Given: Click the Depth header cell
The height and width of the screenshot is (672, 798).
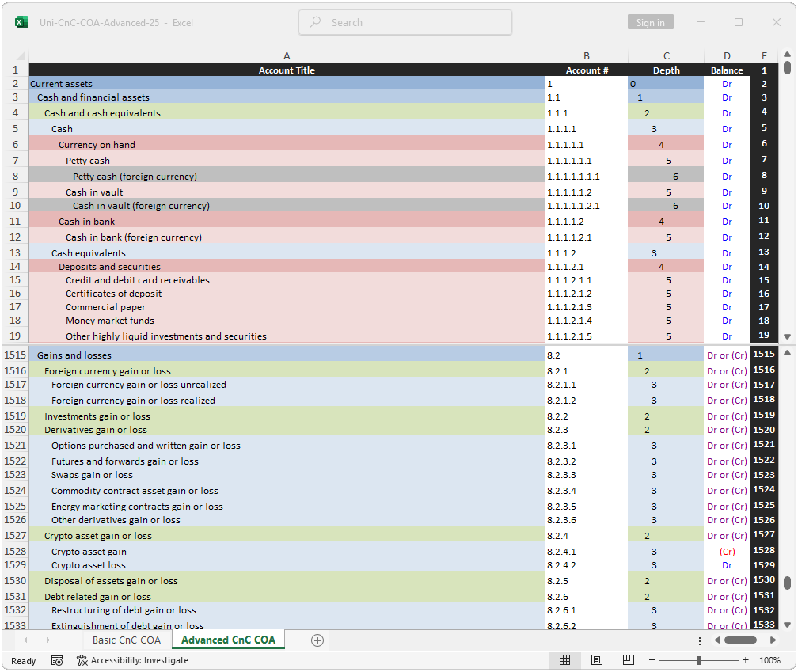Looking at the screenshot, I should (667, 70).
